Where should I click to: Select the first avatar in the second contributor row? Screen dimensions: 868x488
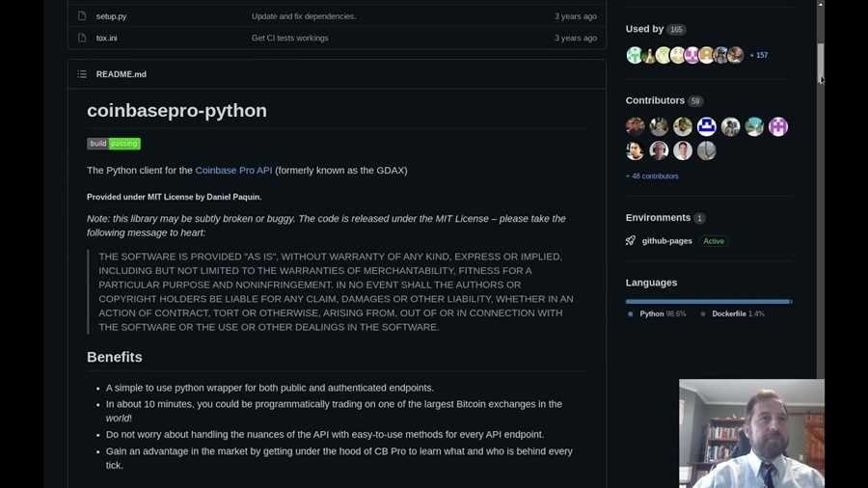[635, 150]
